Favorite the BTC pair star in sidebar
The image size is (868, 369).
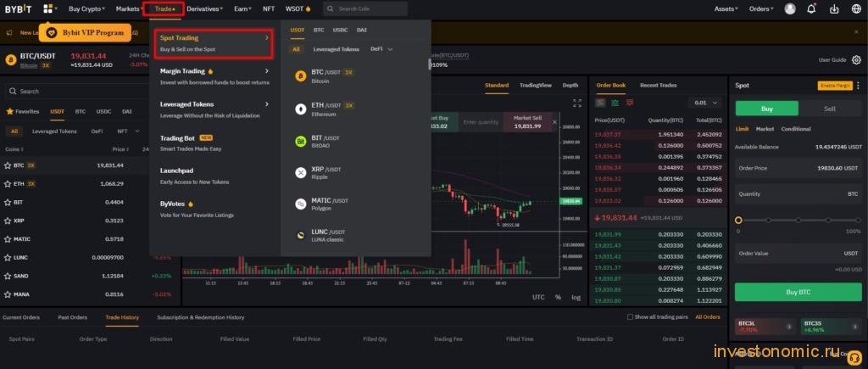[x=8, y=165]
